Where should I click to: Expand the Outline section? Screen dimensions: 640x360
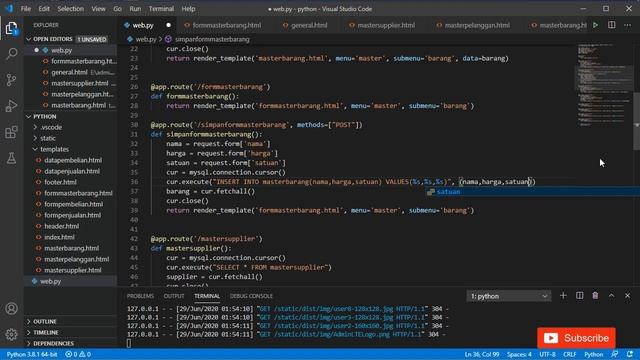pos(71,322)
